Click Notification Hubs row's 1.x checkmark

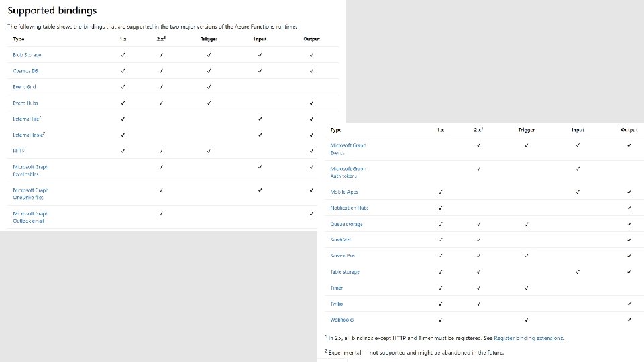[x=441, y=208]
